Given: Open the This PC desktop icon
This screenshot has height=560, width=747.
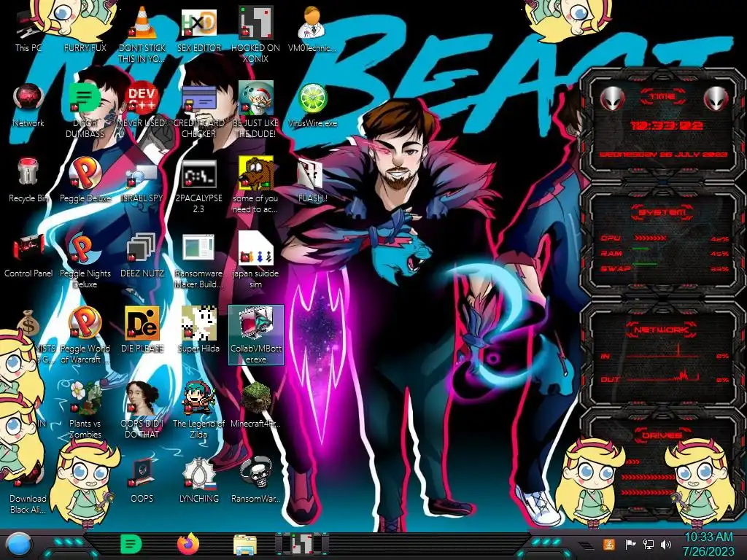Looking at the screenshot, I should pyautogui.click(x=28, y=31).
